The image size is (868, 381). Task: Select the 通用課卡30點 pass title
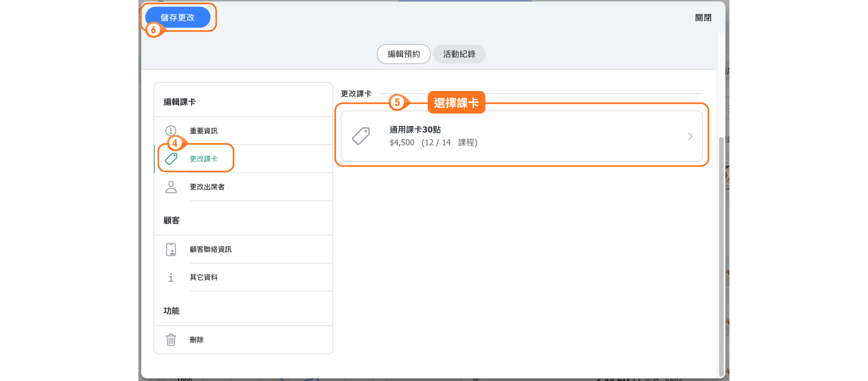click(x=415, y=130)
